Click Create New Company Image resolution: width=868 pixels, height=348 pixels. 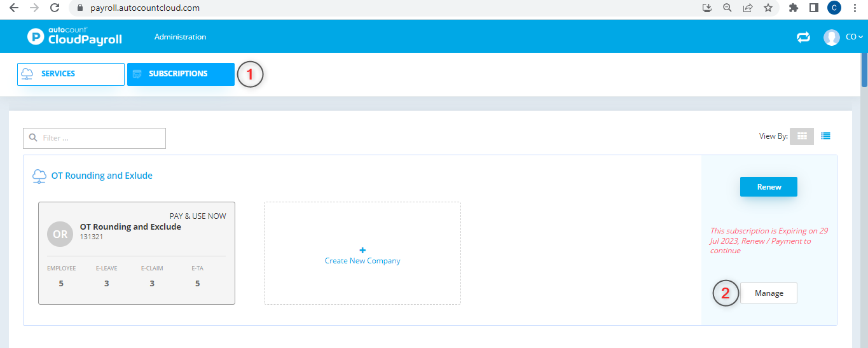[362, 256]
